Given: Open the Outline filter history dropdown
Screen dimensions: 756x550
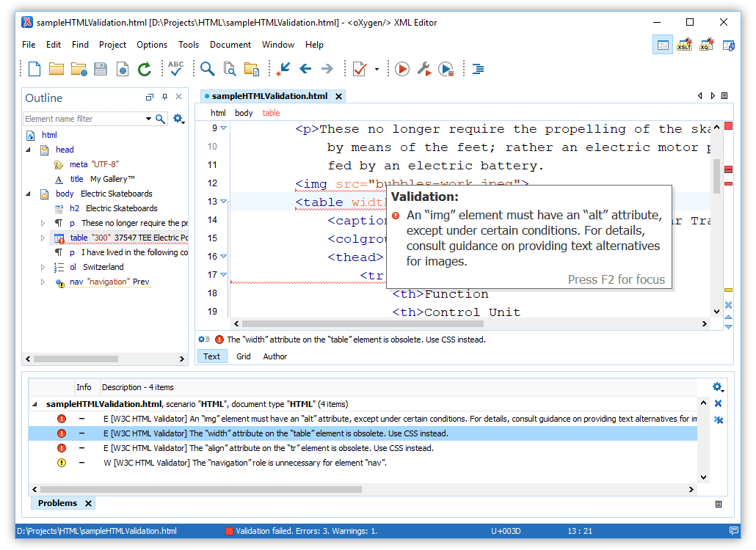Looking at the screenshot, I should click(x=148, y=119).
